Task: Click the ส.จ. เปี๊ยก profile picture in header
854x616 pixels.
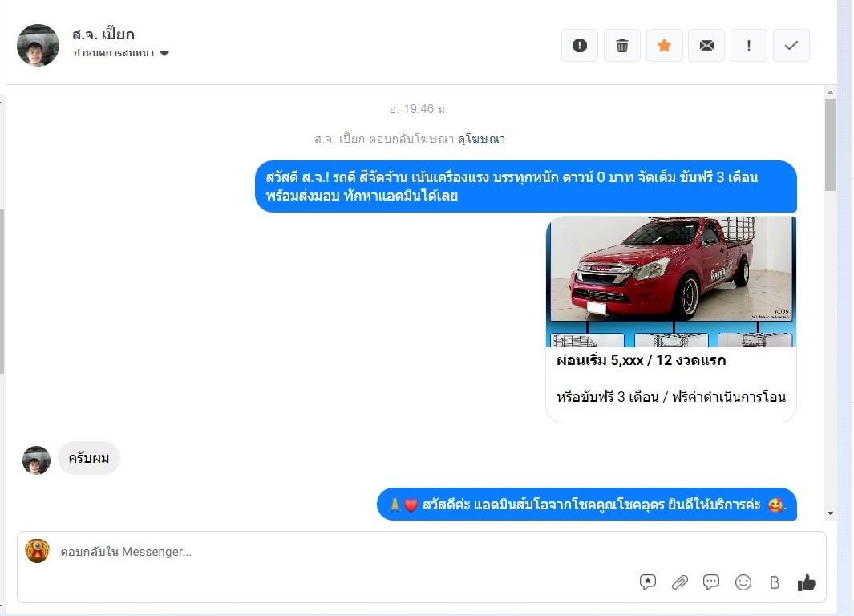Action: click(x=38, y=46)
